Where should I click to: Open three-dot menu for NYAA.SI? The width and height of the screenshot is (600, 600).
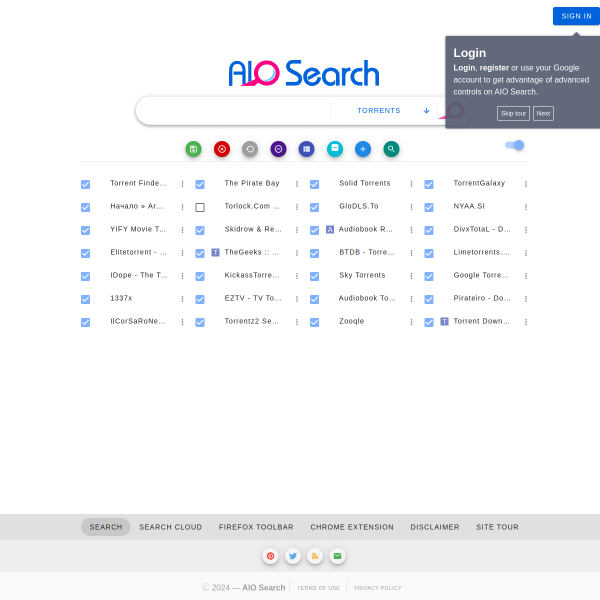click(526, 207)
